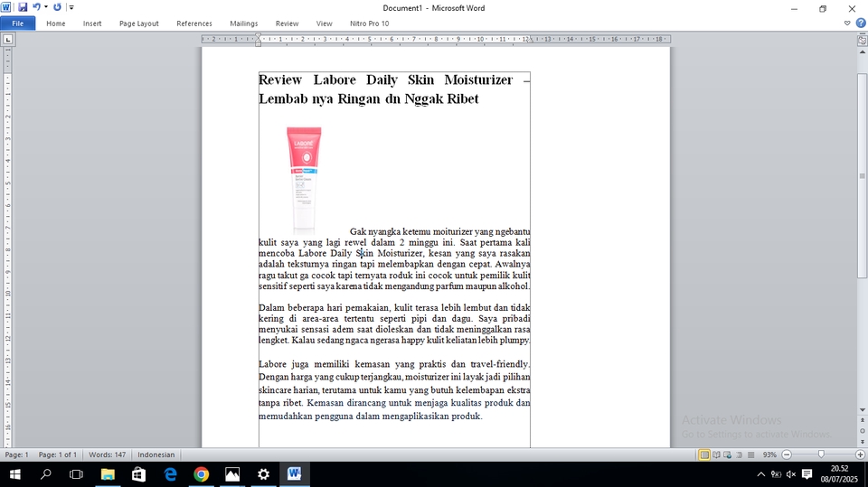Screen dimensions: 868x487
Task: Open the zoom dialog from the 93% level
Action: 769,454
